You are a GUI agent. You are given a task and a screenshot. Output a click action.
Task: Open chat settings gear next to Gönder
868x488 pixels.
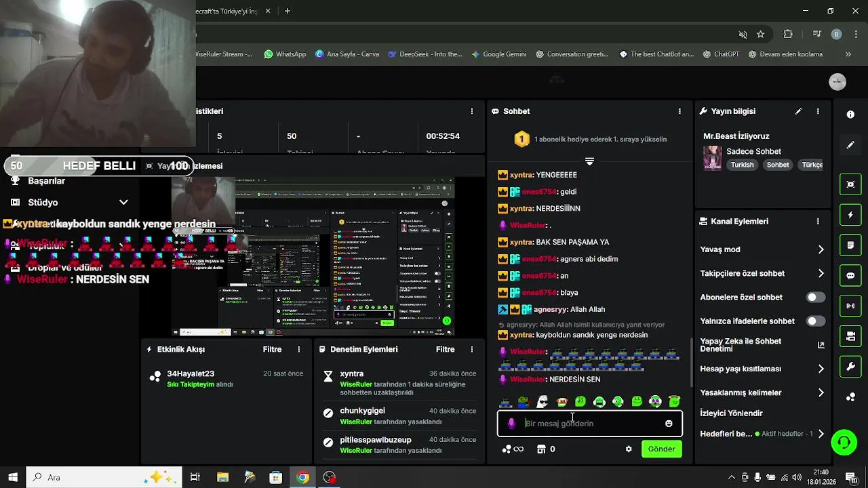[x=629, y=449]
